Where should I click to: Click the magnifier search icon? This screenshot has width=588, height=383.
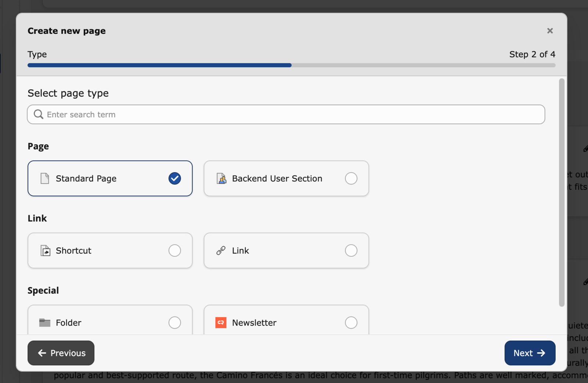[38, 114]
